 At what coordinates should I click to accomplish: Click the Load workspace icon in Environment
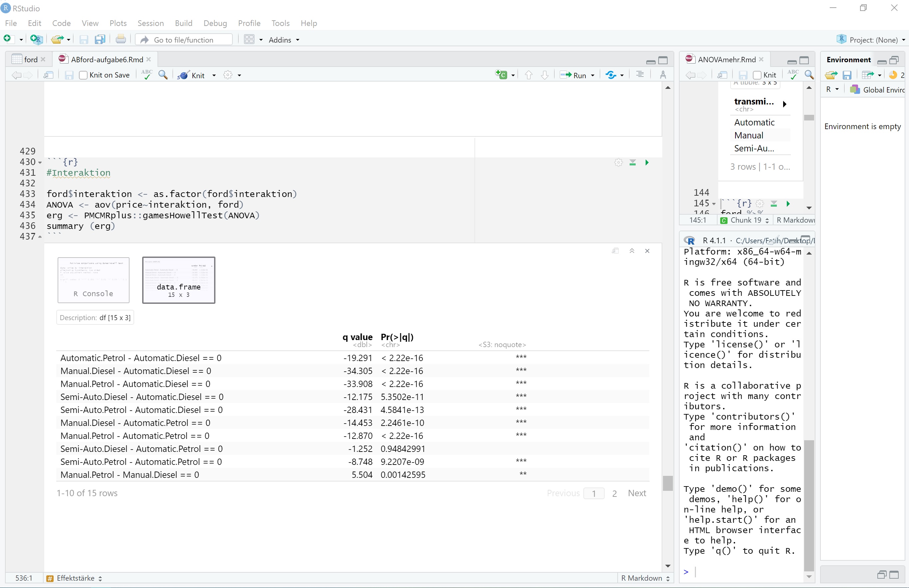[831, 75]
